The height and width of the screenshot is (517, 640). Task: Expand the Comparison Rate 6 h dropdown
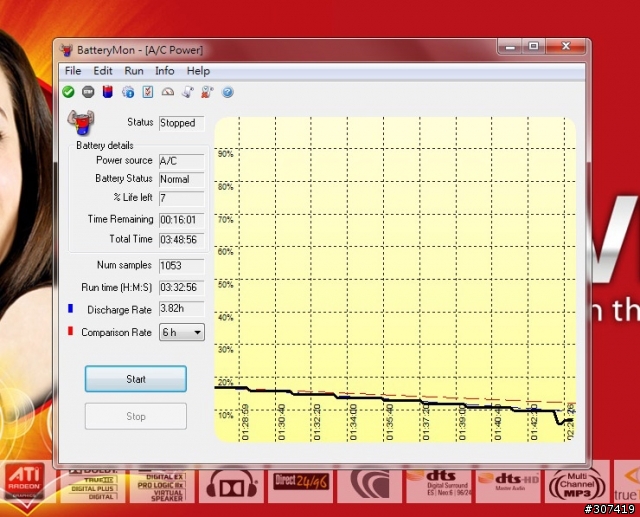point(182,332)
